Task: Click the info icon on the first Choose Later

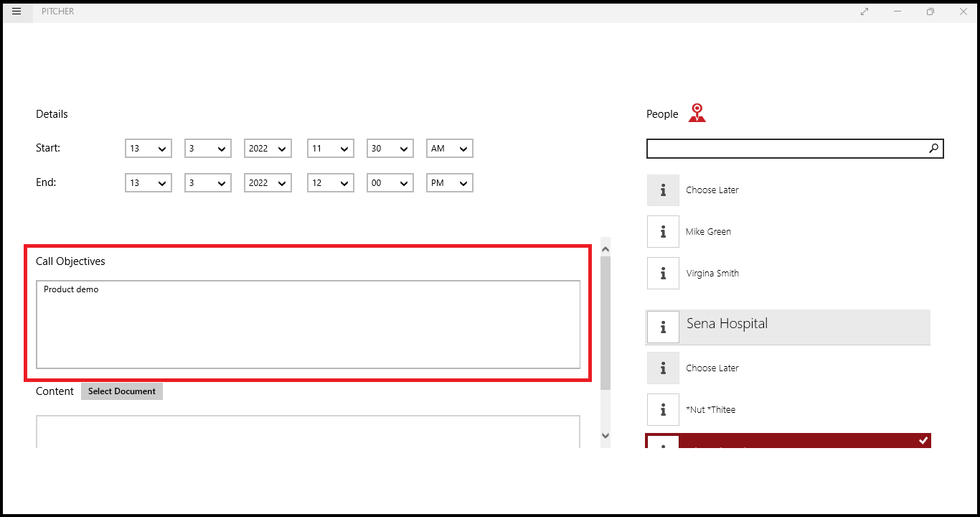Action: (662, 190)
